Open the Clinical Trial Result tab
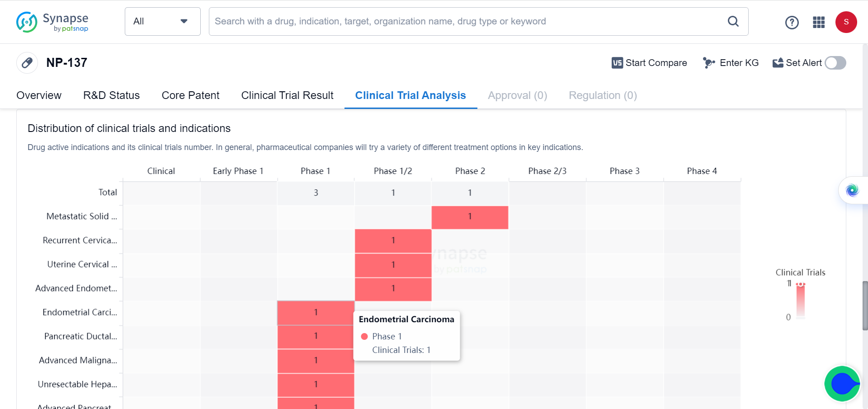The height and width of the screenshot is (409, 868). click(287, 95)
